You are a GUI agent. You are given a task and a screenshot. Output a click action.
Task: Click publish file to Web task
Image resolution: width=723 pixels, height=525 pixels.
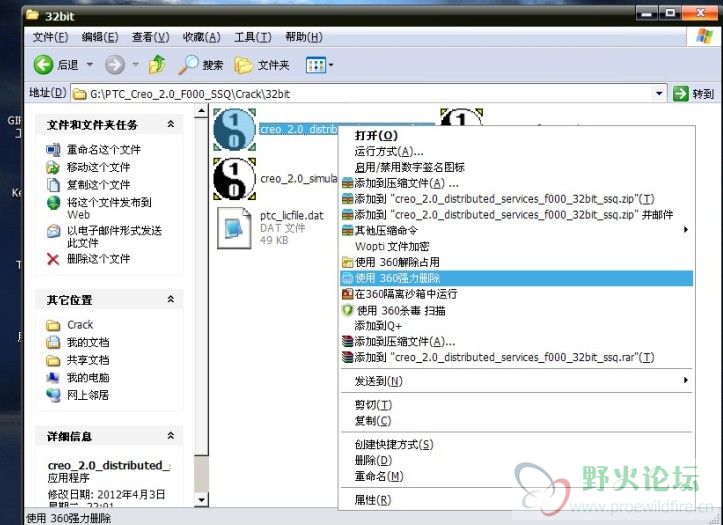coord(109,208)
